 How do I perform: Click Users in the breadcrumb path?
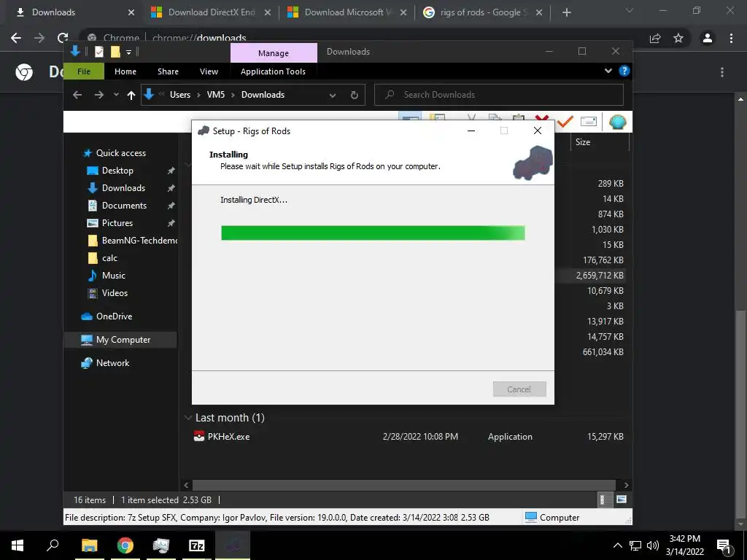pos(180,95)
